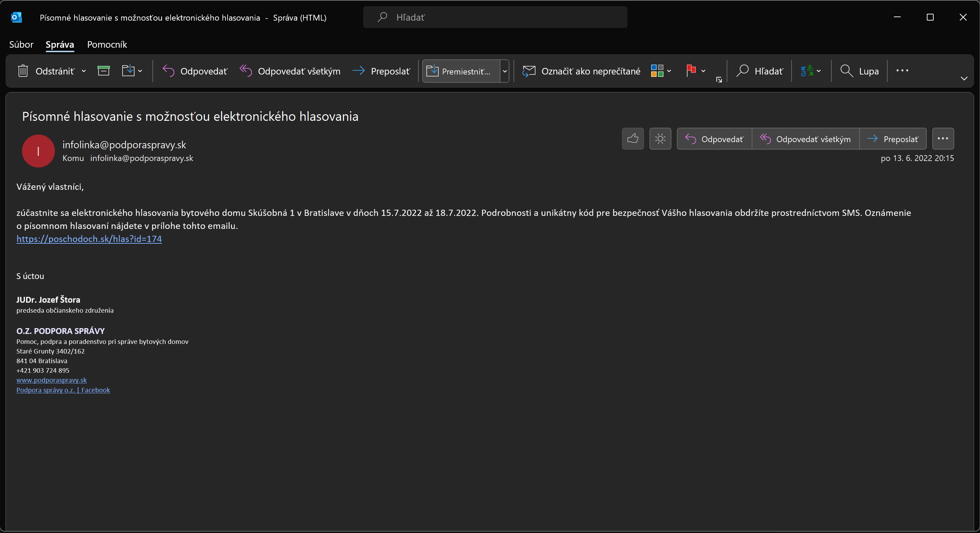Image resolution: width=980 pixels, height=533 pixels.
Task: Reply via message header Odpovedať button
Action: pyautogui.click(x=714, y=139)
